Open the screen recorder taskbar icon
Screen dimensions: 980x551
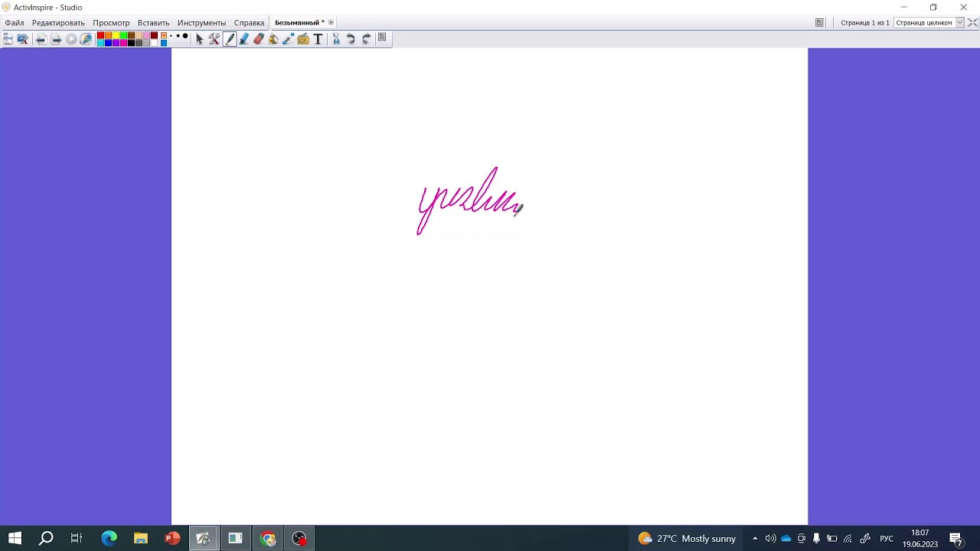coord(299,538)
